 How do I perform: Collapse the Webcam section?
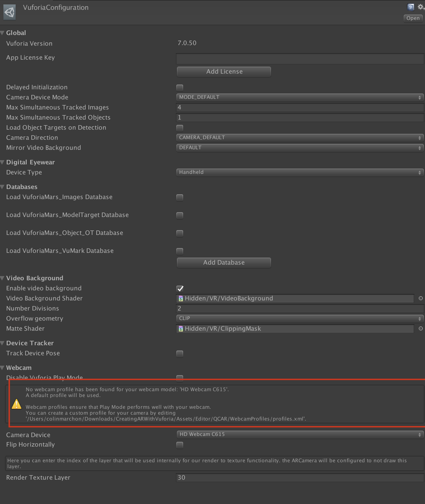(2, 368)
